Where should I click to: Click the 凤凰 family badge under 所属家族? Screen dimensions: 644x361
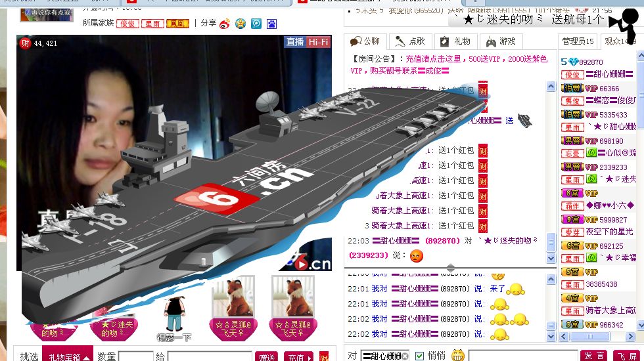coord(177,24)
